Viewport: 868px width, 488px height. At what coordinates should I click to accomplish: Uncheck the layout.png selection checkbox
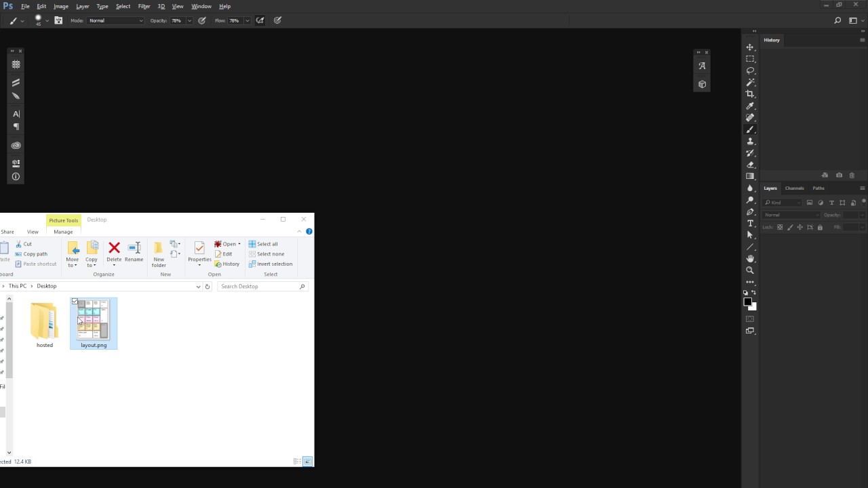[x=75, y=302]
